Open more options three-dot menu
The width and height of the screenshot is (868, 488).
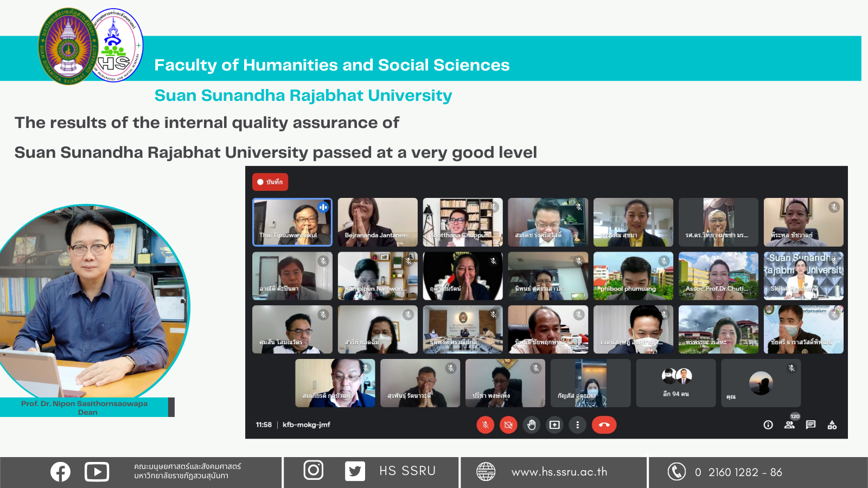[x=577, y=425]
